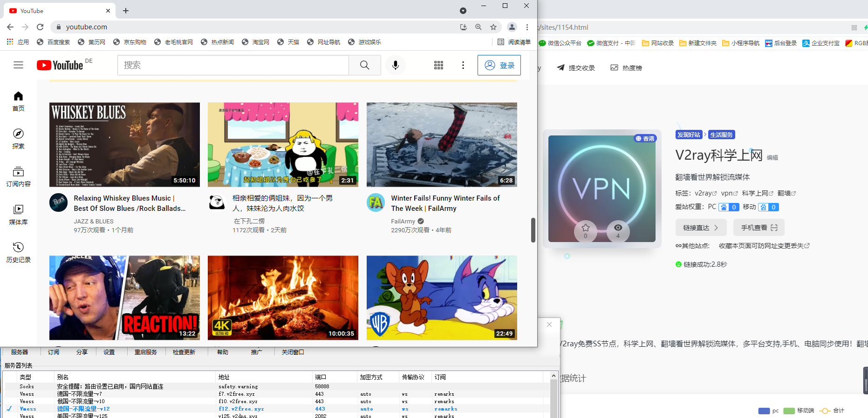Open Whiskey Blues video thumbnail
Screen dimensions: 868x418
[x=124, y=145]
